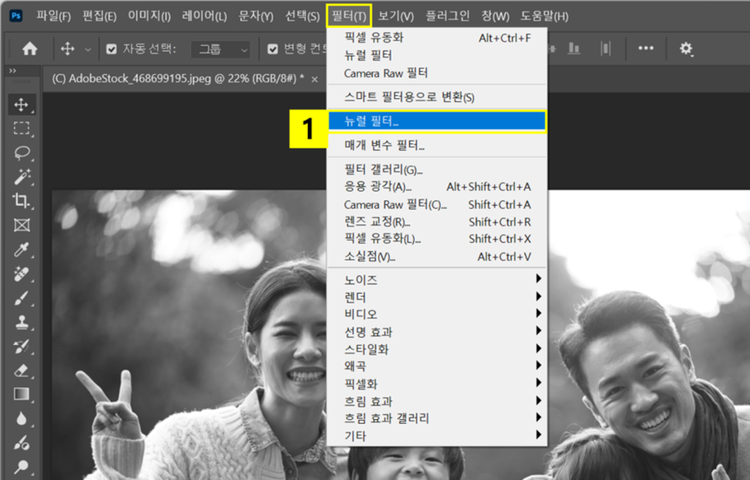
Task: Open the 그룹 auto-select dropdown
Action: point(221,49)
